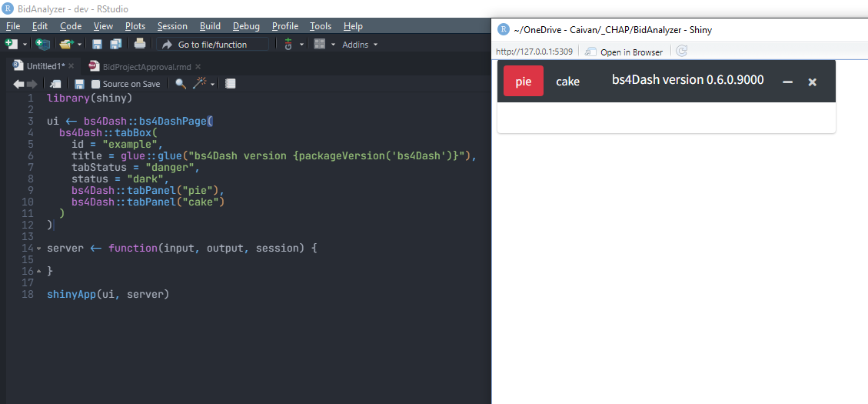Close the Untitled1* tab
Screen dimensions: 868x404
click(71, 66)
